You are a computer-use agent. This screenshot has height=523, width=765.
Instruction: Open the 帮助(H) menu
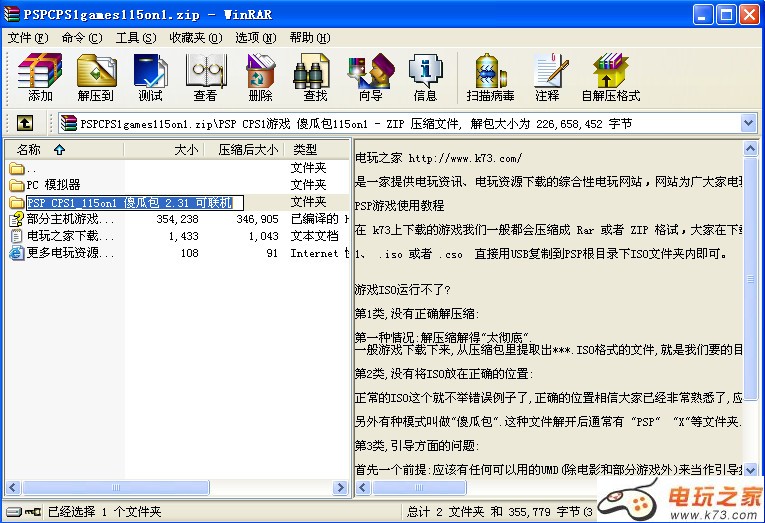point(310,38)
